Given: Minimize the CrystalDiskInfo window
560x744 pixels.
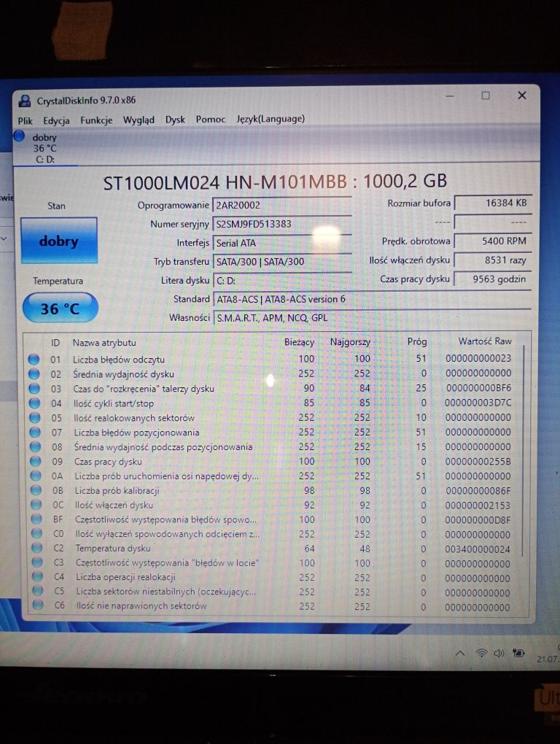Looking at the screenshot, I should tap(449, 96).
